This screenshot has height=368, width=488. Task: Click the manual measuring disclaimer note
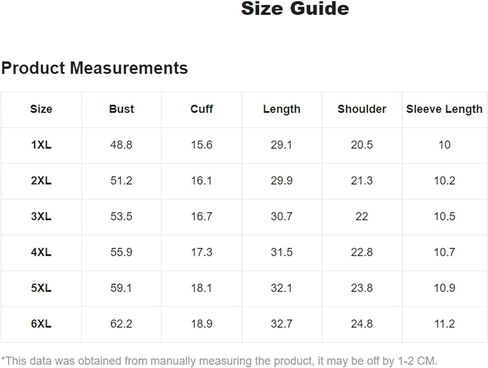(219, 361)
